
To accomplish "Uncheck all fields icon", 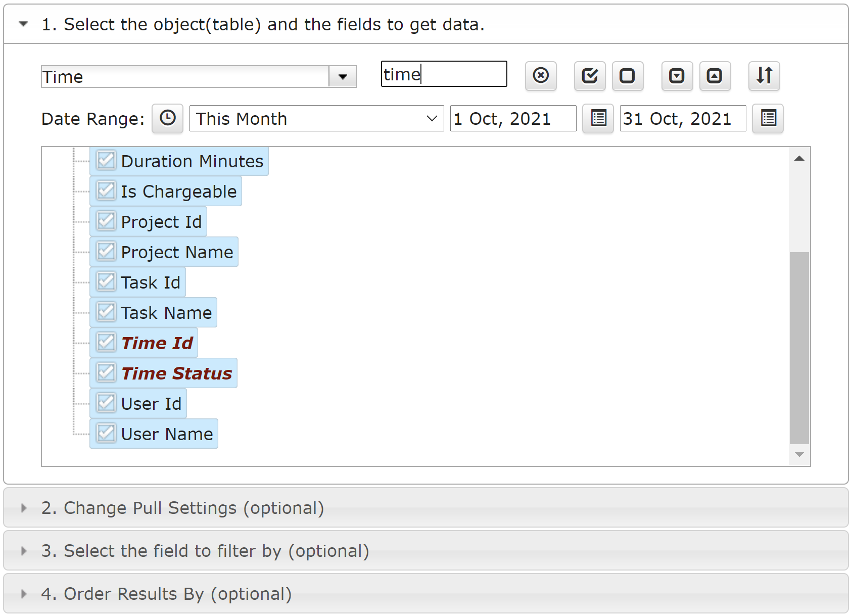I will [628, 76].
